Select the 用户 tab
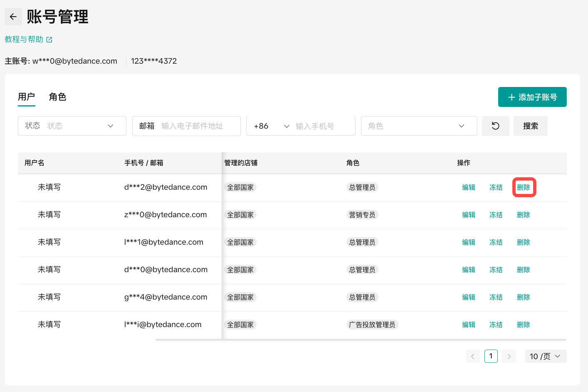This screenshot has height=392, width=588. (26, 97)
